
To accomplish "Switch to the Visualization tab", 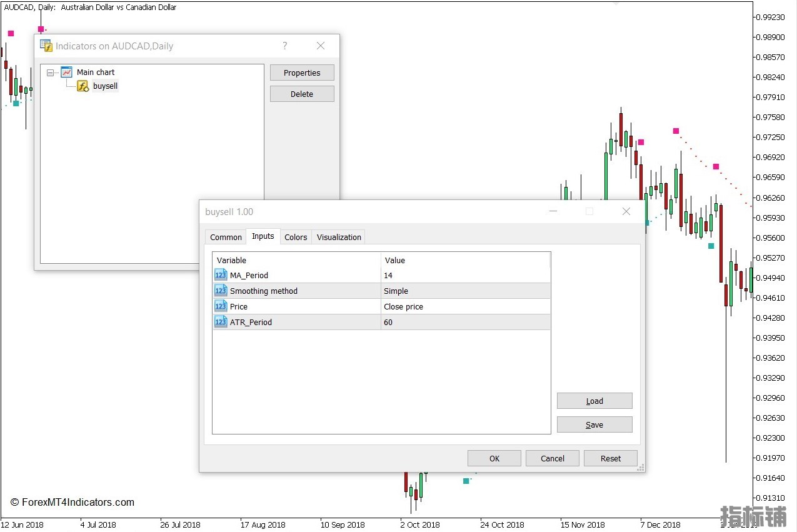I will tap(339, 237).
